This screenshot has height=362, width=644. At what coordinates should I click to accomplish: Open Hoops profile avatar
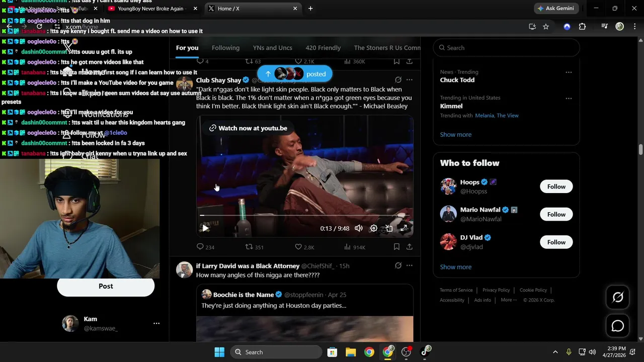coord(448,187)
